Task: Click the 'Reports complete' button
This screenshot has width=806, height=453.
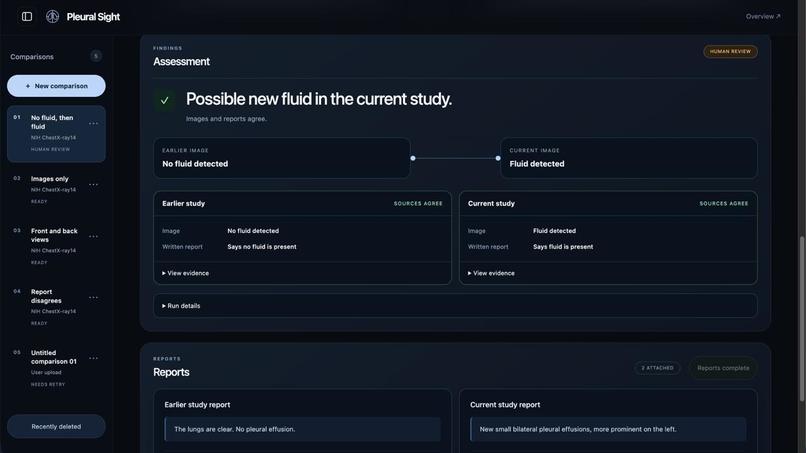Action: 723,368
